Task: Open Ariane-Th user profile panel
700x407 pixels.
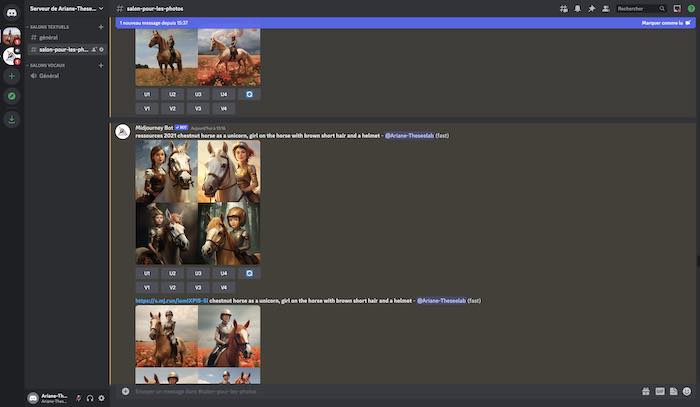Action: click(48, 398)
